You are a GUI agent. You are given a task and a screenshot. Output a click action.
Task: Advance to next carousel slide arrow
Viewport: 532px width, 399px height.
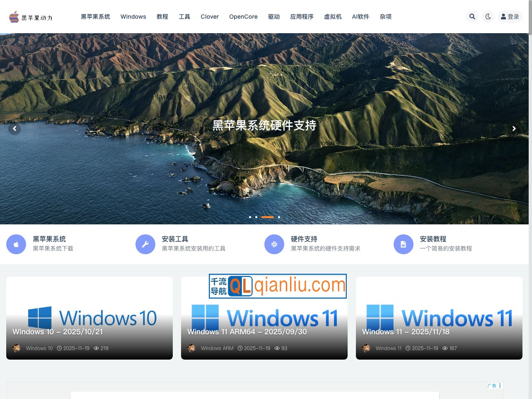coord(514,129)
